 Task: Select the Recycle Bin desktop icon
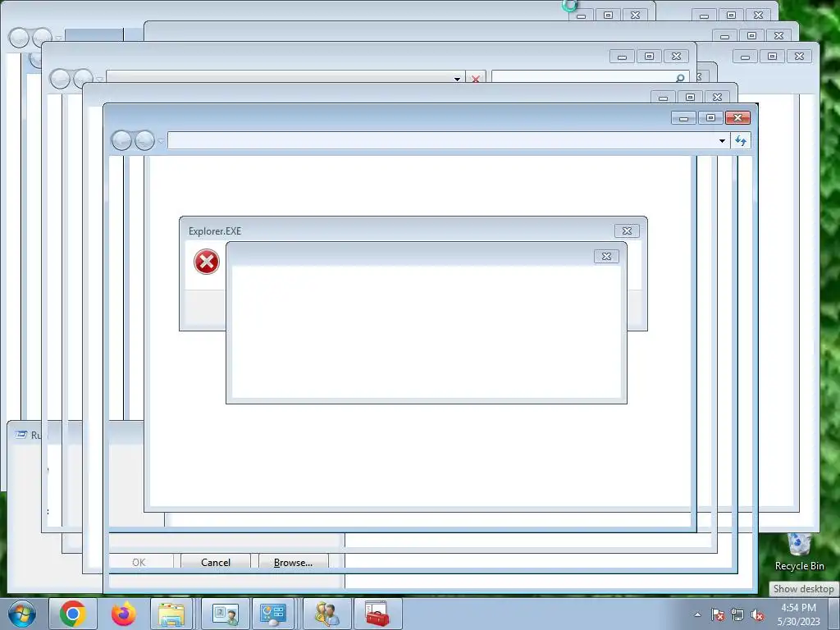[x=799, y=552]
